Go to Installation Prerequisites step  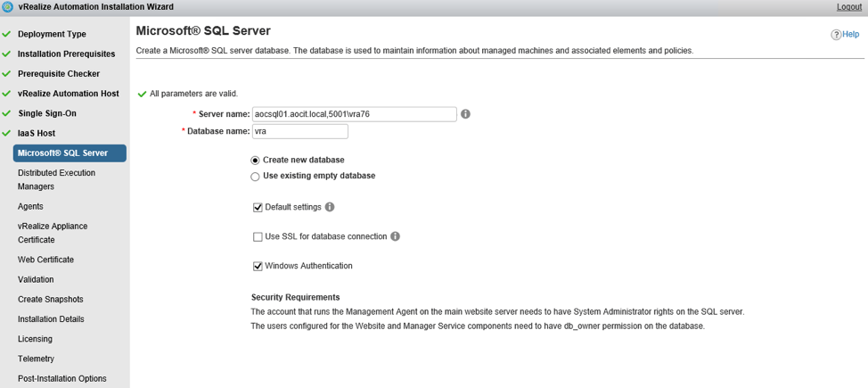pos(67,54)
